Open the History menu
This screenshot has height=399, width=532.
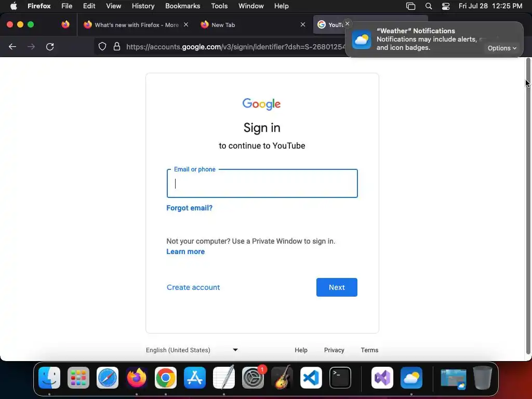[143, 6]
